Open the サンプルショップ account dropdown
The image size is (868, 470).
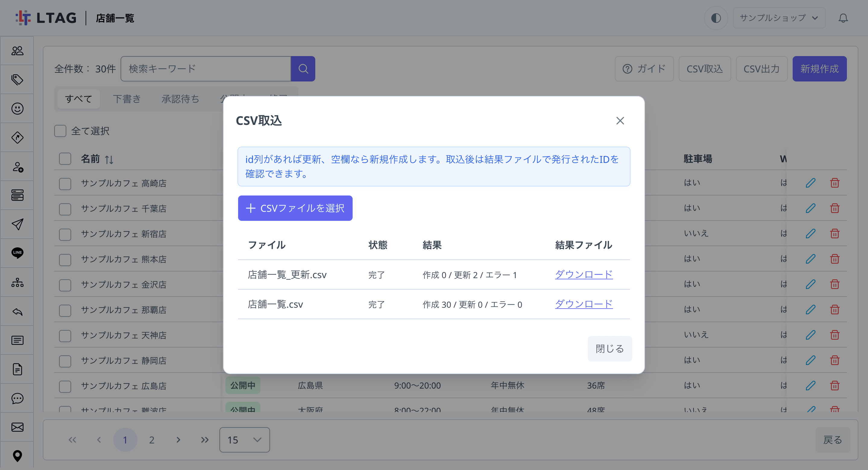tap(779, 18)
